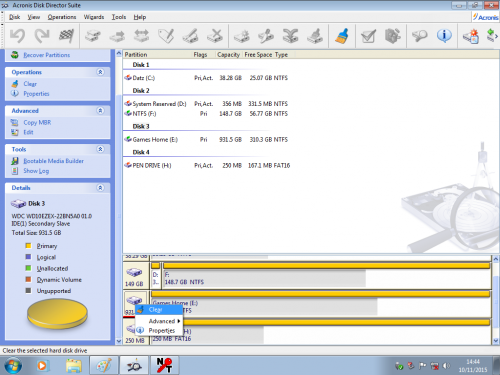Screen dimensions: 500x375
Task: Click the purple Logical legend swatch
Action: [28, 257]
